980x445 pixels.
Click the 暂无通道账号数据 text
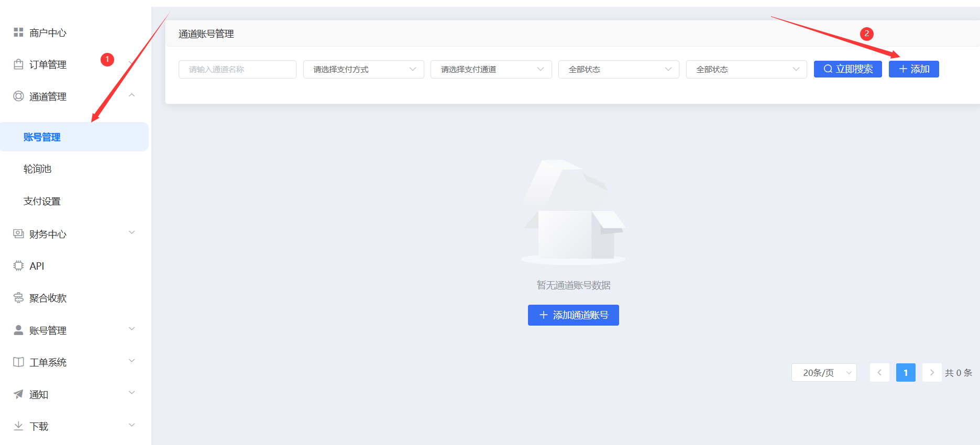pos(574,285)
